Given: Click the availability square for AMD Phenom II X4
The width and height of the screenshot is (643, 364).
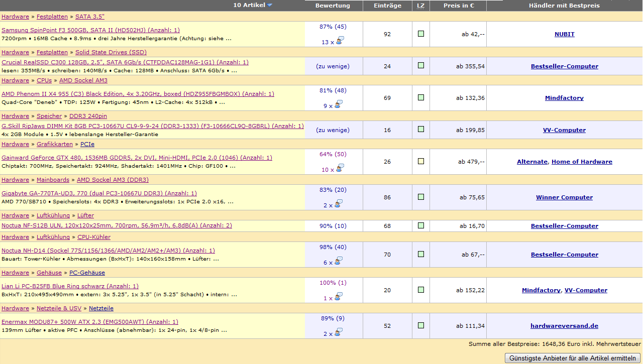Looking at the screenshot, I should 421,97.
